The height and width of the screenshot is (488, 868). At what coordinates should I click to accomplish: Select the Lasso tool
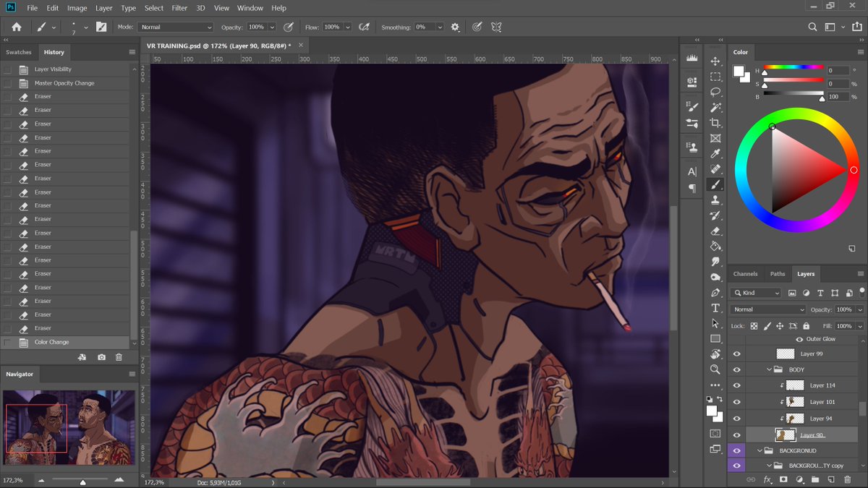[x=715, y=92]
